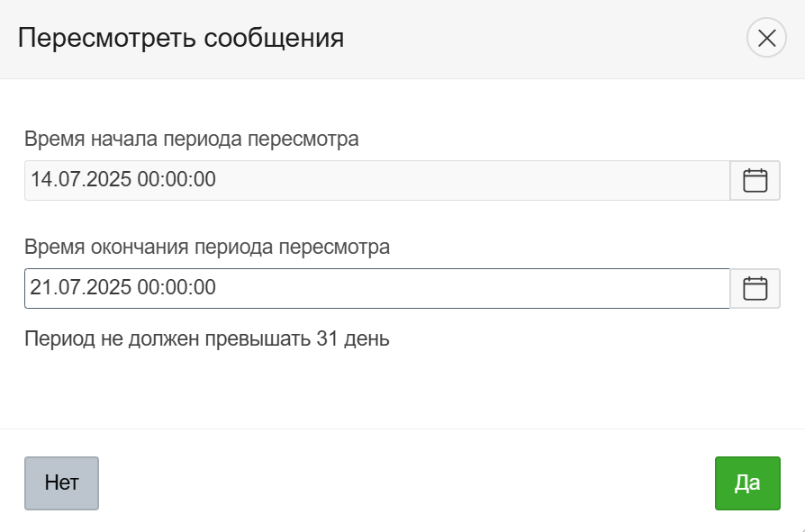The width and height of the screenshot is (805, 532).
Task: Click time 00:00:00 in start field
Action: [x=176, y=180]
